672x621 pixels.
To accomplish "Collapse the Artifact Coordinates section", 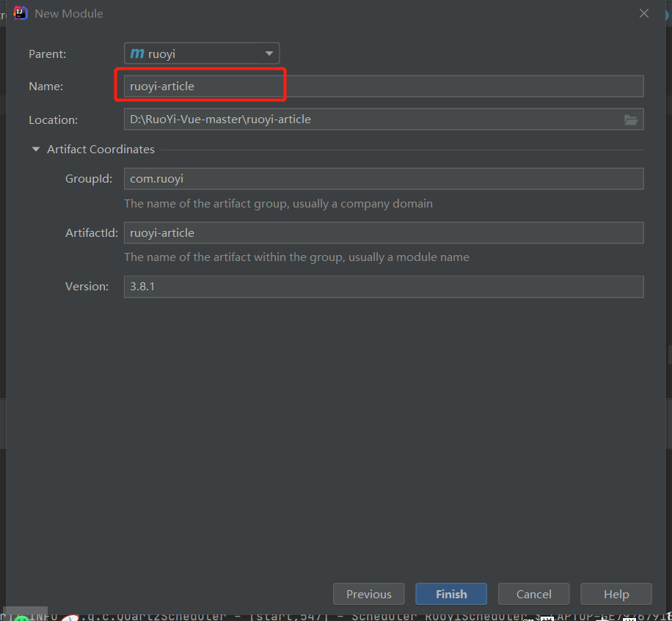I will click(36, 150).
